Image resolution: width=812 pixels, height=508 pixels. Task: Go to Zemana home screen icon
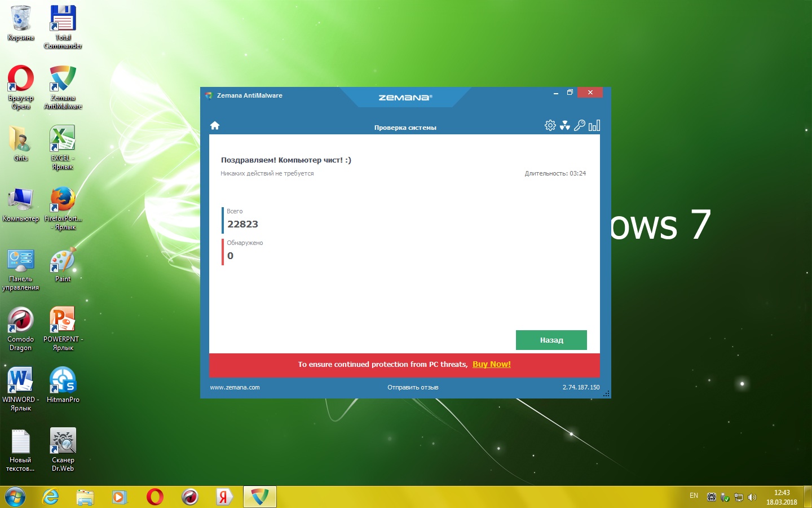coord(215,126)
